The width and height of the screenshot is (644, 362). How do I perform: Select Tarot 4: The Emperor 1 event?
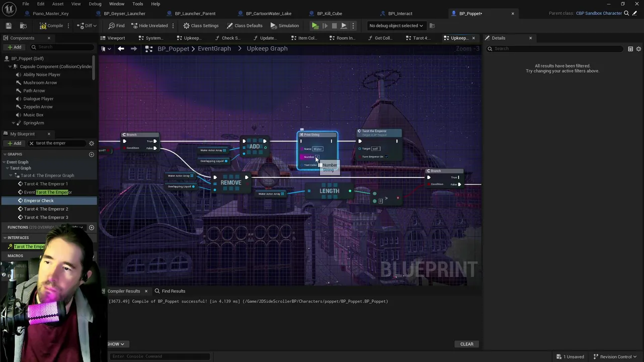pyautogui.click(x=46, y=184)
